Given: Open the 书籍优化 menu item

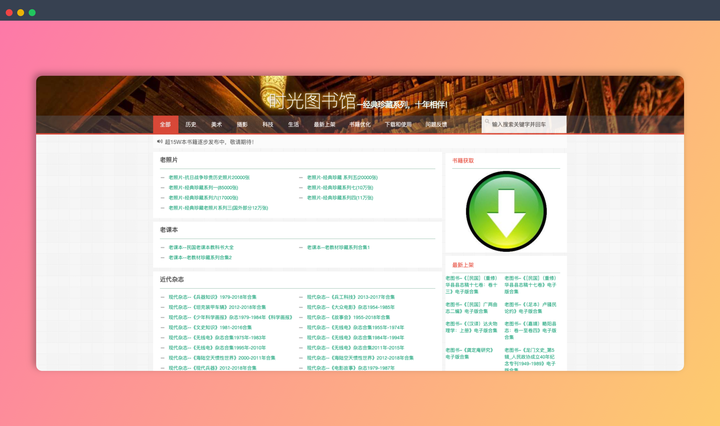Looking at the screenshot, I should coord(360,125).
